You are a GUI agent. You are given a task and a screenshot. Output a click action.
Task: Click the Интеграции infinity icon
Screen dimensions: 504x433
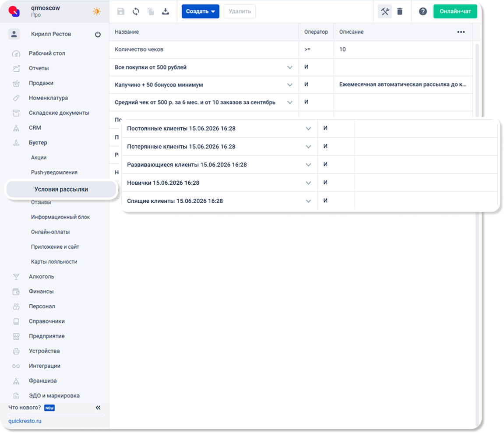coord(16,366)
